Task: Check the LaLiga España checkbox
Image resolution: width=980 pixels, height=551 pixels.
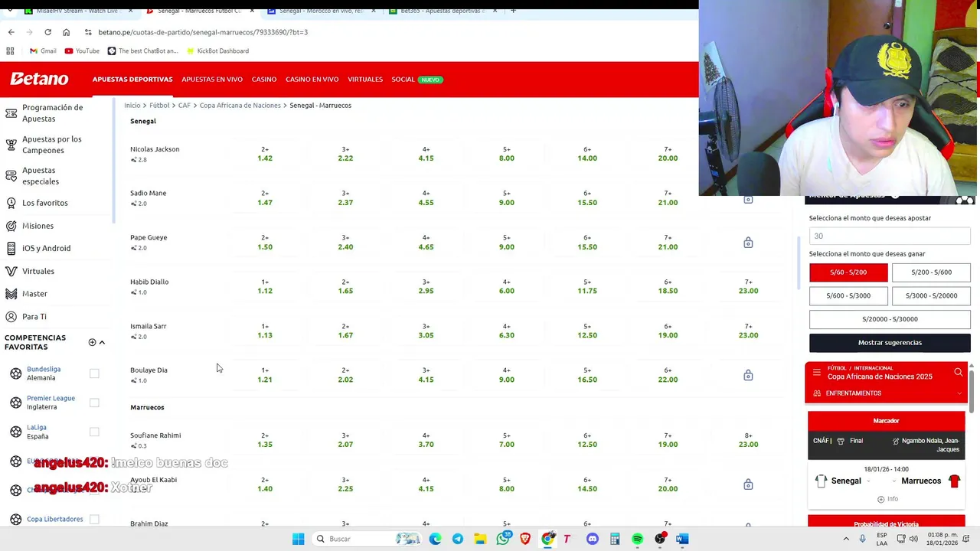Action: pos(94,432)
